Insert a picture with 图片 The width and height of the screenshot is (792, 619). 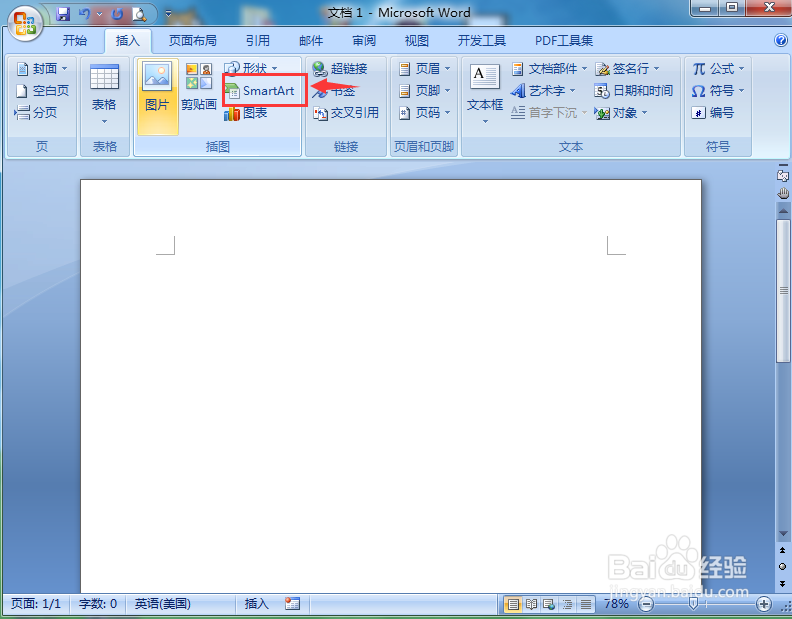158,96
